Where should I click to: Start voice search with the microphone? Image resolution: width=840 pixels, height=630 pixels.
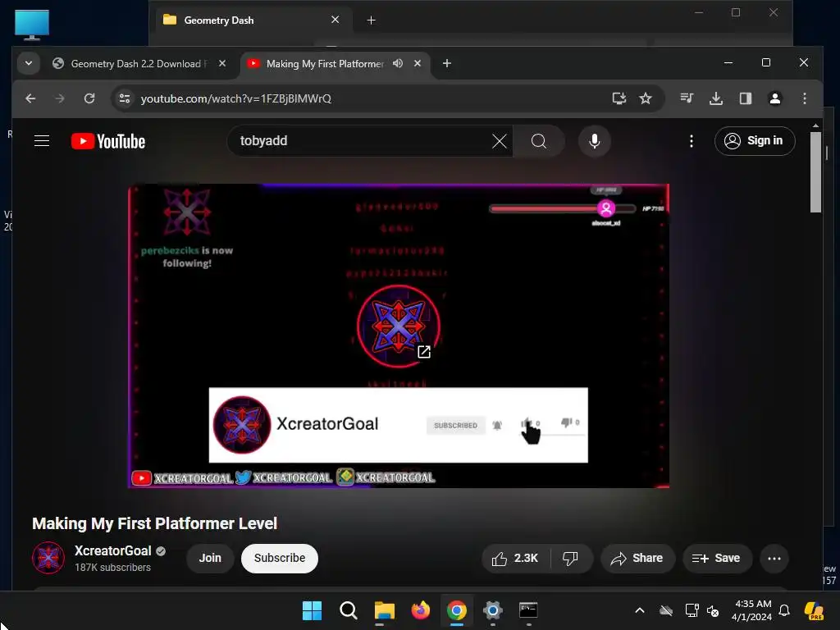[x=595, y=141]
